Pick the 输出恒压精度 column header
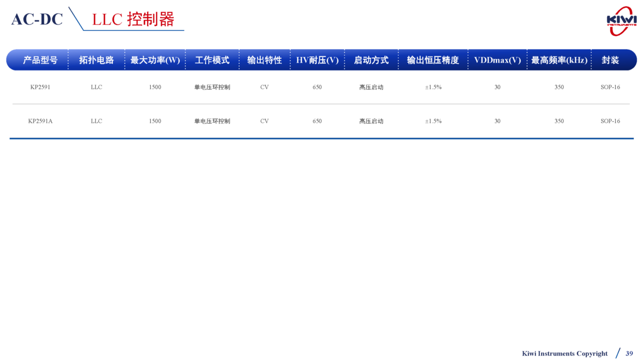The width and height of the screenshot is (642, 364). (433, 60)
